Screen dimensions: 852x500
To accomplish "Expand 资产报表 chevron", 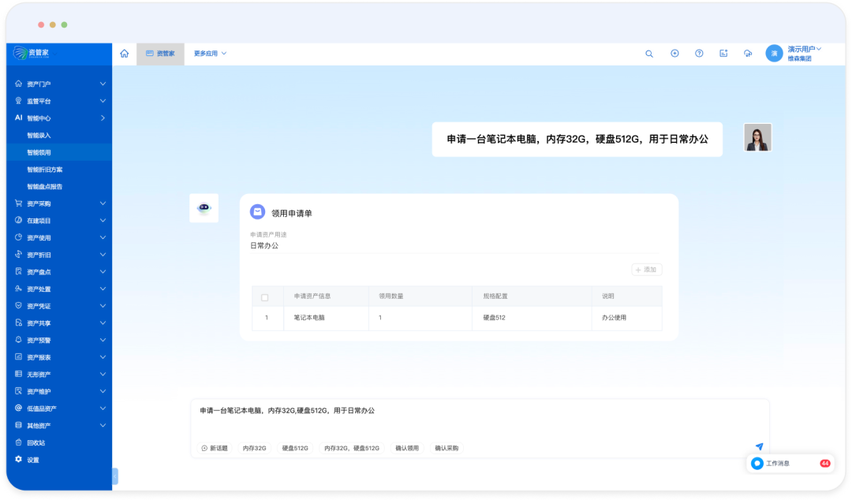I will [103, 357].
